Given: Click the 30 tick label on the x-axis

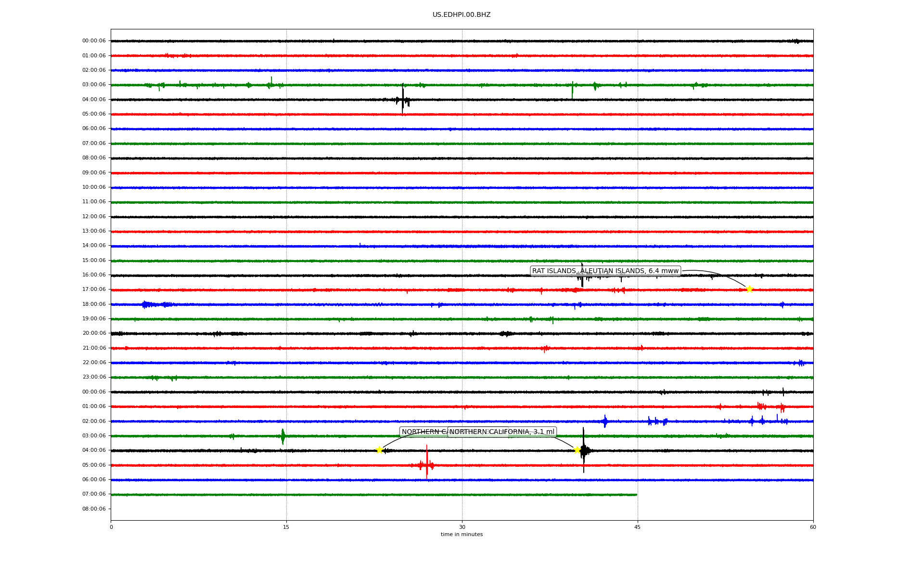Looking at the screenshot, I should [462, 527].
